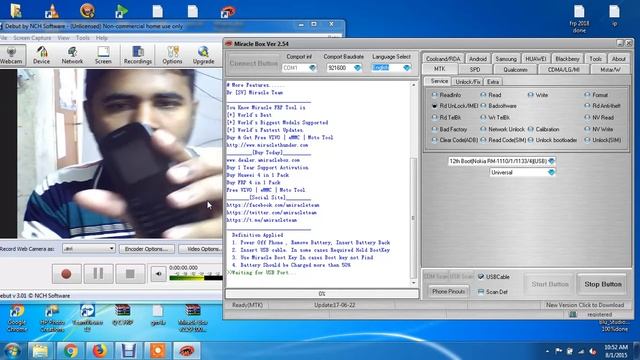Click the log panel vertical scrollbar
This screenshot has height=360, width=640.
pos(413,184)
